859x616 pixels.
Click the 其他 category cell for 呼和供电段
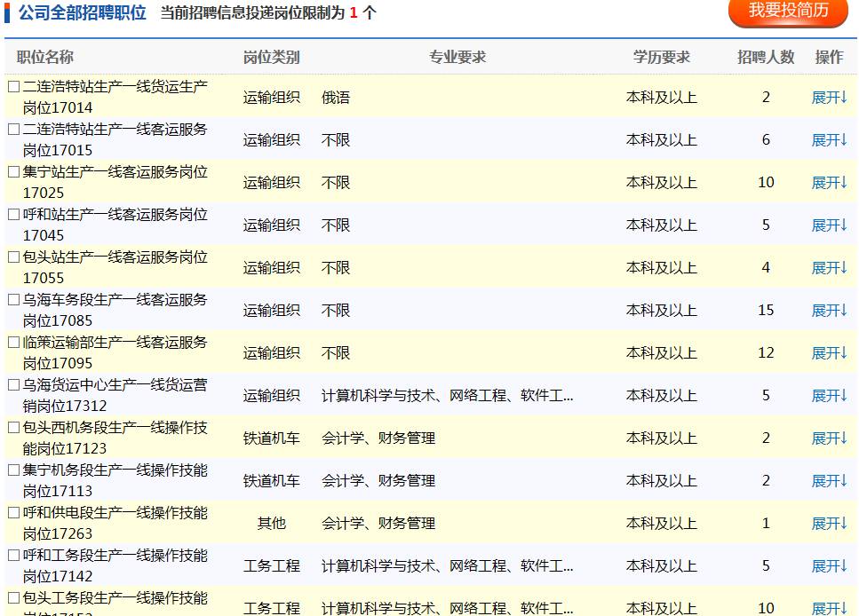click(x=272, y=524)
